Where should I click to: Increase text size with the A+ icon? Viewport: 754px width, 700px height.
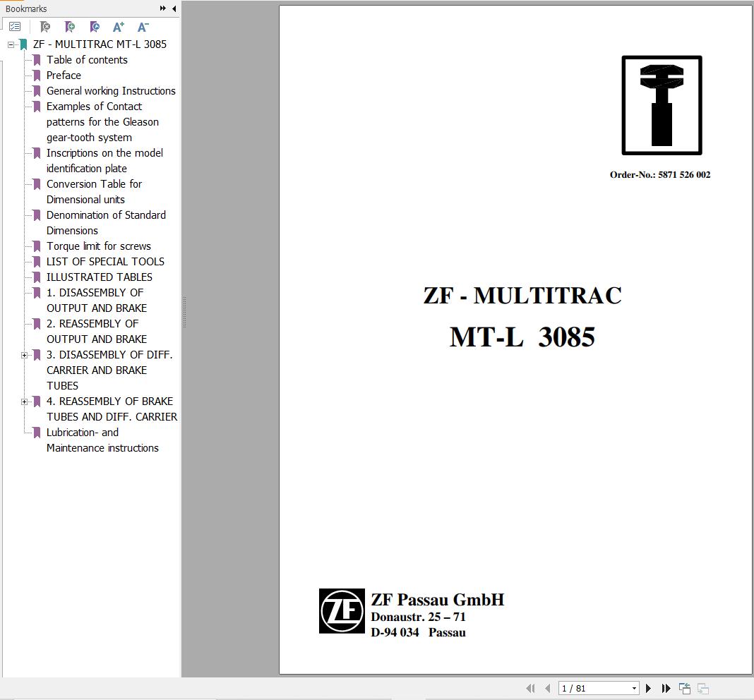pyautogui.click(x=119, y=27)
